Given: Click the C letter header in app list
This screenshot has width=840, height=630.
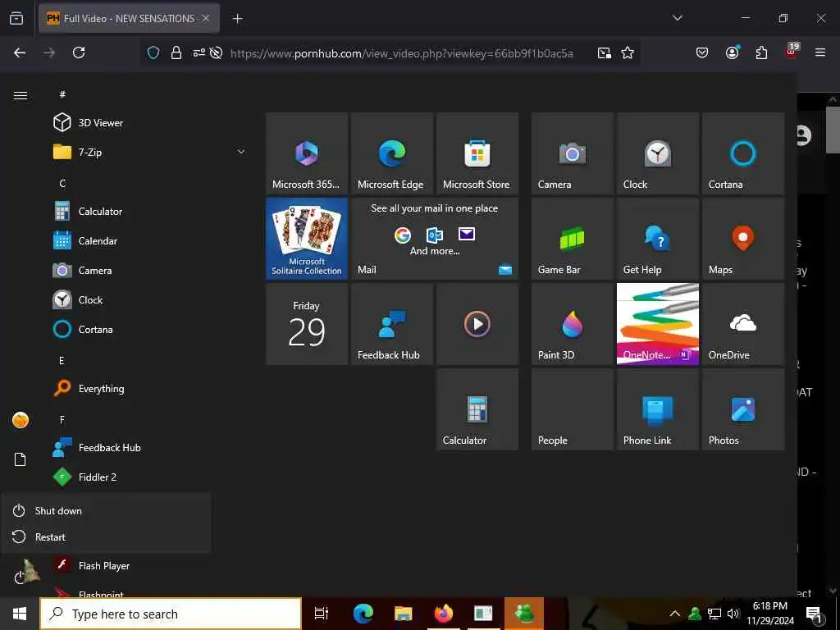Looking at the screenshot, I should tap(62, 183).
